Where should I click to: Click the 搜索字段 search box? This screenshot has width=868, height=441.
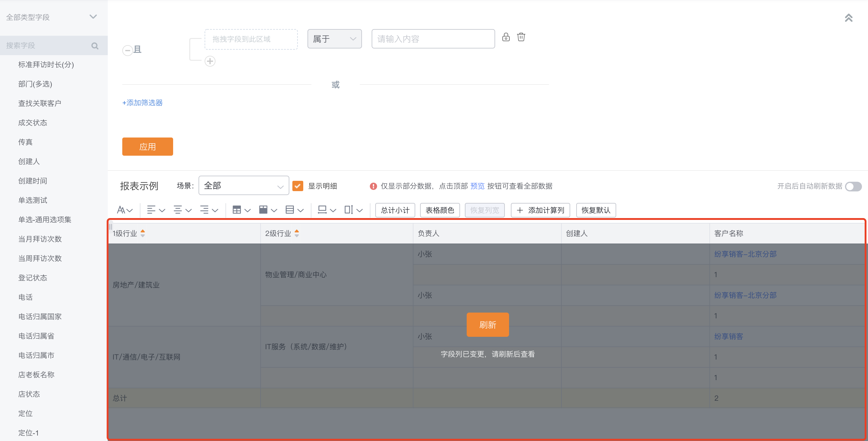(54, 45)
